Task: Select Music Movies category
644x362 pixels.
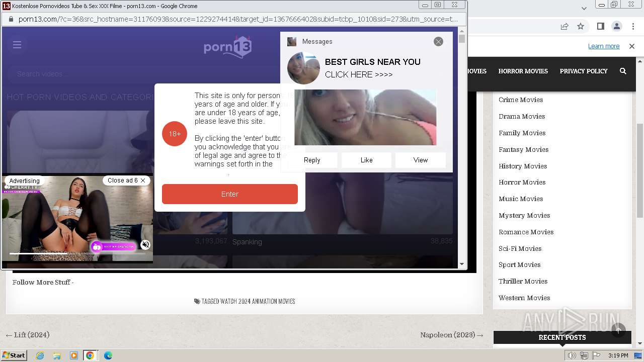Action: pyautogui.click(x=521, y=199)
